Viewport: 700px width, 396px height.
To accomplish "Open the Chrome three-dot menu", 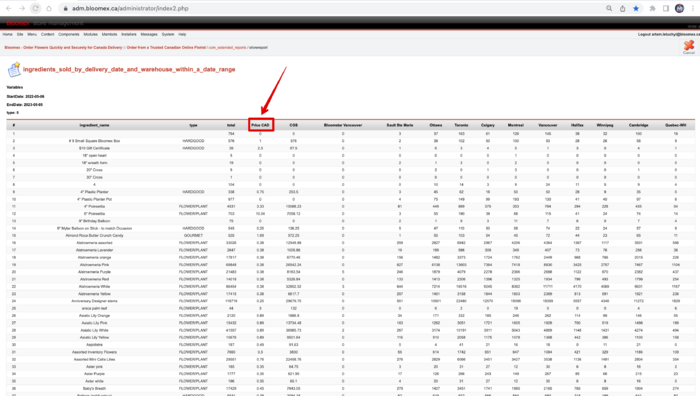I will tap(692, 8).
